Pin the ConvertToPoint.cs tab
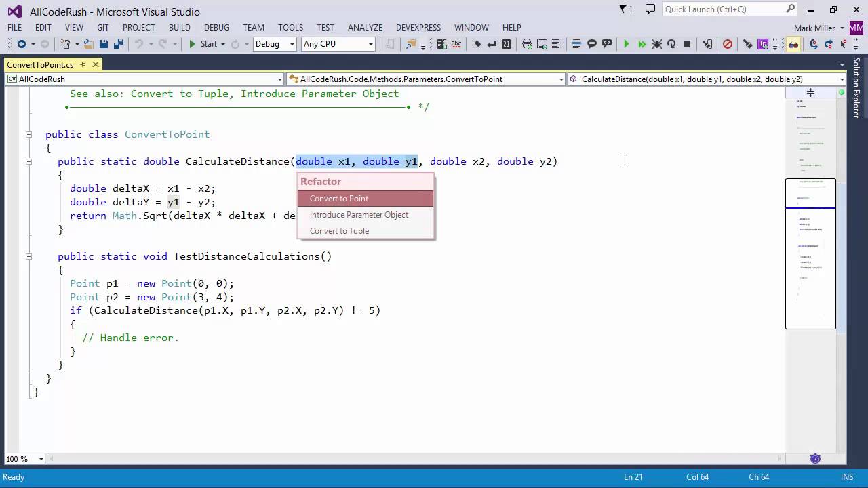The image size is (868, 488). 83,64
